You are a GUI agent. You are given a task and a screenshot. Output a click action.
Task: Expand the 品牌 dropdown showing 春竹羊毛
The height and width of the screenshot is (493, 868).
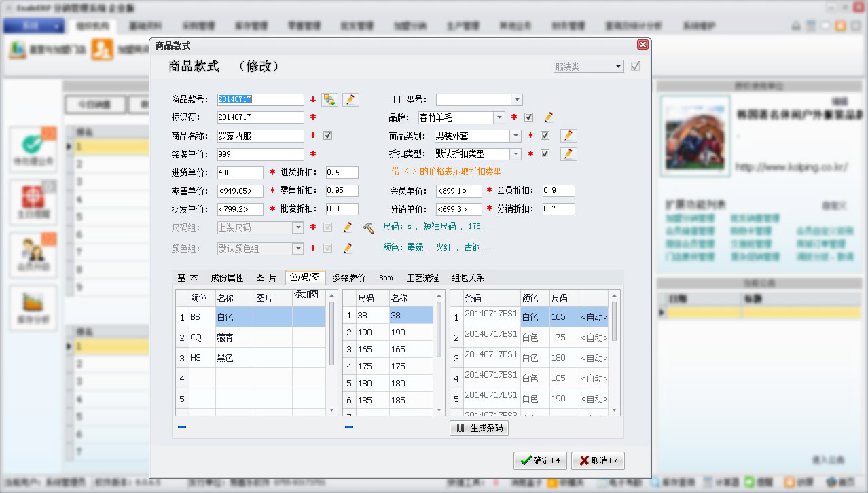pyautogui.click(x=499, y=117)
